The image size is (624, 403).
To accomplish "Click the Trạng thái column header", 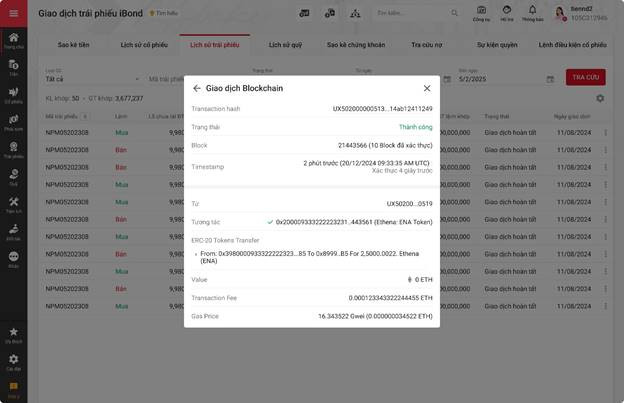I will [x=497, y=117].
